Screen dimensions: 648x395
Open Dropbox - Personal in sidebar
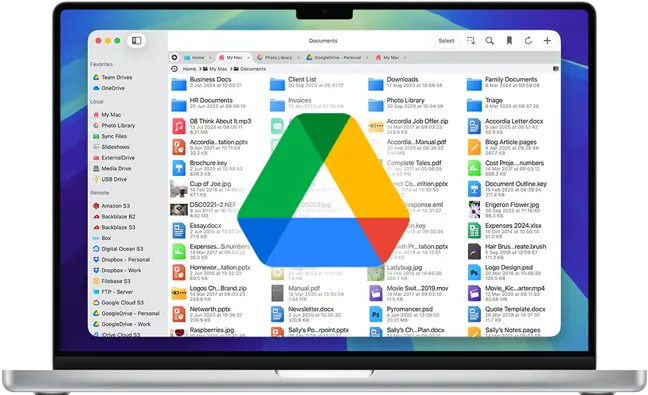121,259
